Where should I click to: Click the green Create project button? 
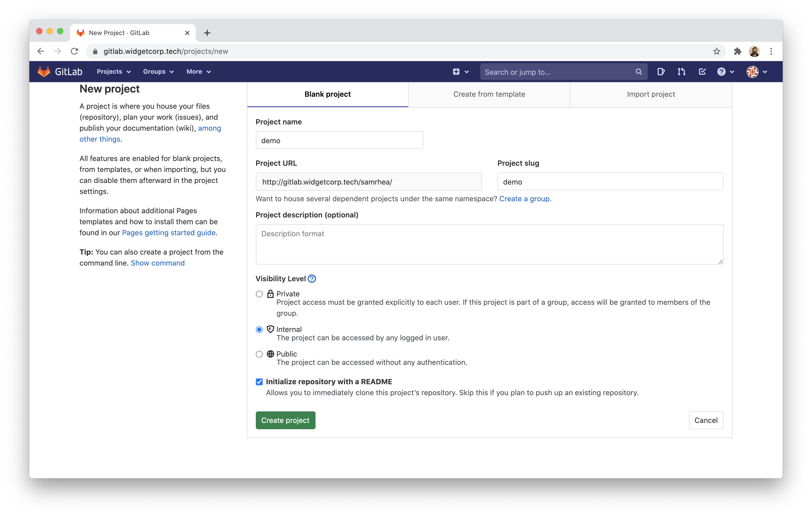[x=285, y=420]
